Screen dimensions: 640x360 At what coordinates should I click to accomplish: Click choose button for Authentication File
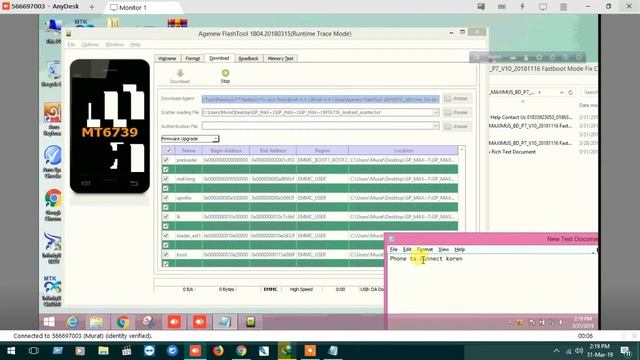click(x=457, y=126)
